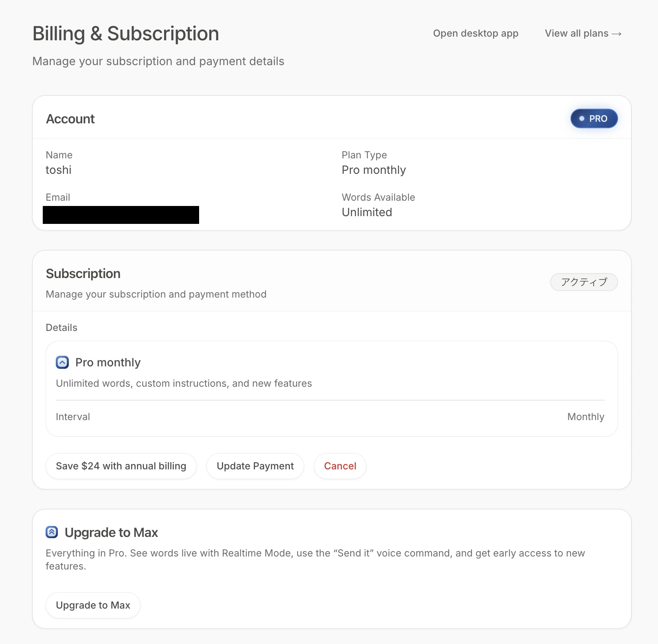This screenshot has width=658, height=644.
Task: Cancel the subscription
Action: (340, 466)
